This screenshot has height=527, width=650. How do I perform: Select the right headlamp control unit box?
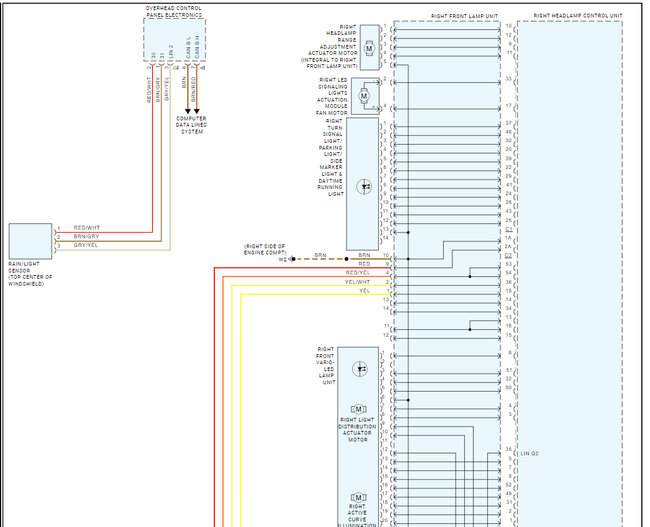click(570, 274)
